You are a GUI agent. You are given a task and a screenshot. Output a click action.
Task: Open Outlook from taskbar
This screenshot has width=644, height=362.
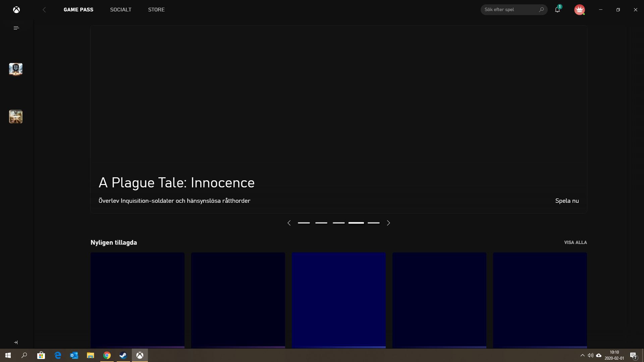[x=74, y=355]
